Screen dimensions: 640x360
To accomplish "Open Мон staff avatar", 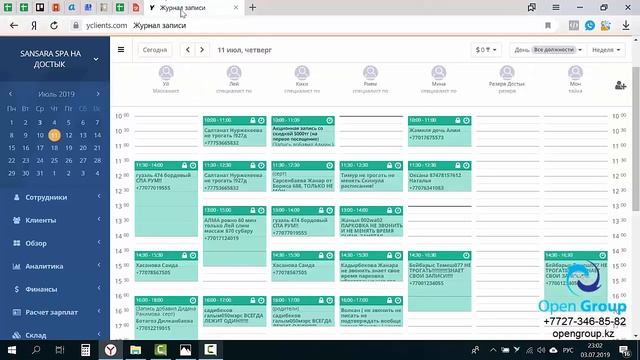I will point(575,73).
